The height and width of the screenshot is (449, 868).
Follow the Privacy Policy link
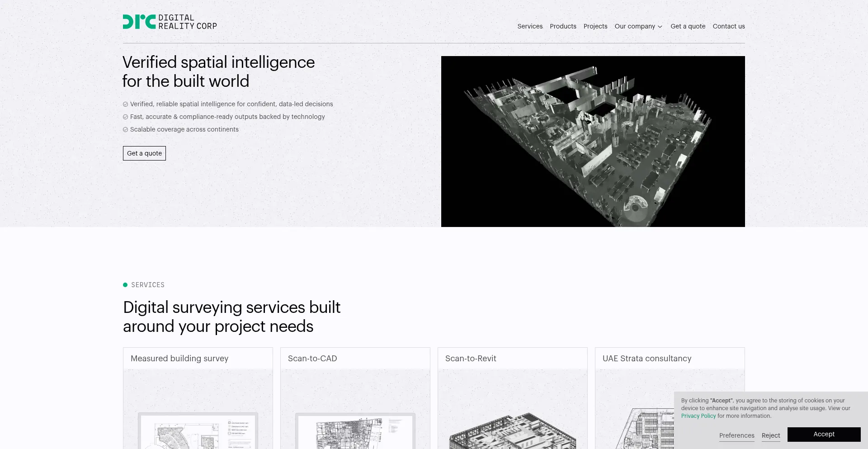(x=698, y=416)
